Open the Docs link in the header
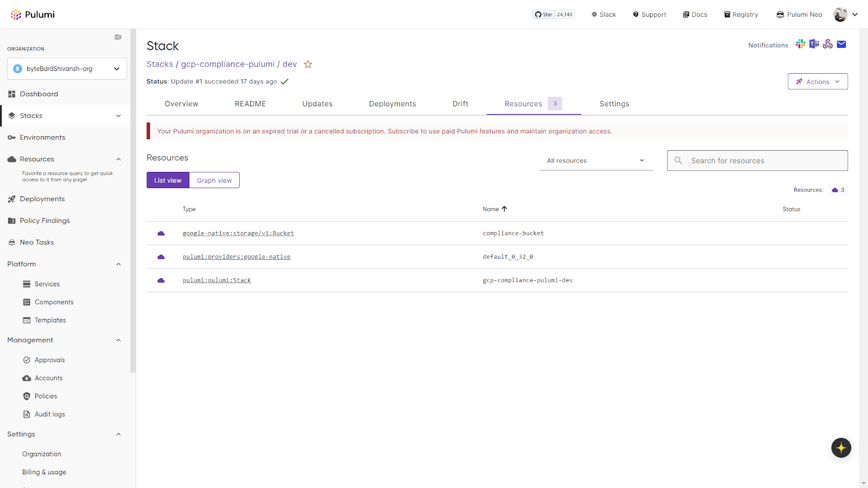The image size is (868, 488). point(695,15)
